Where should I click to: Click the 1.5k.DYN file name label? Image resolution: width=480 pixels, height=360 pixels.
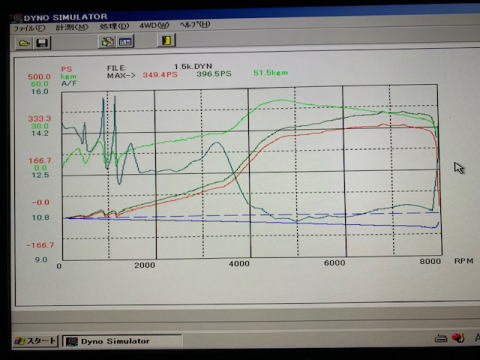193,66
